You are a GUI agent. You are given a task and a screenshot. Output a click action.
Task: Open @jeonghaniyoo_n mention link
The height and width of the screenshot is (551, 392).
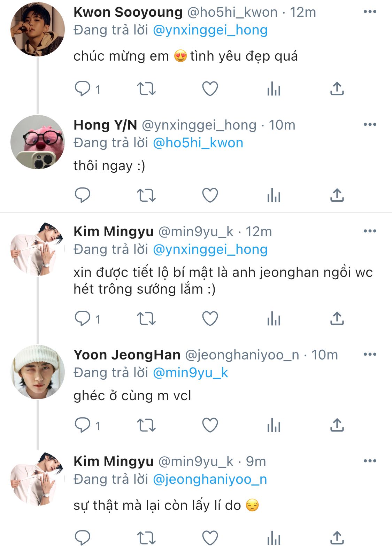click(x=210, y=480)
